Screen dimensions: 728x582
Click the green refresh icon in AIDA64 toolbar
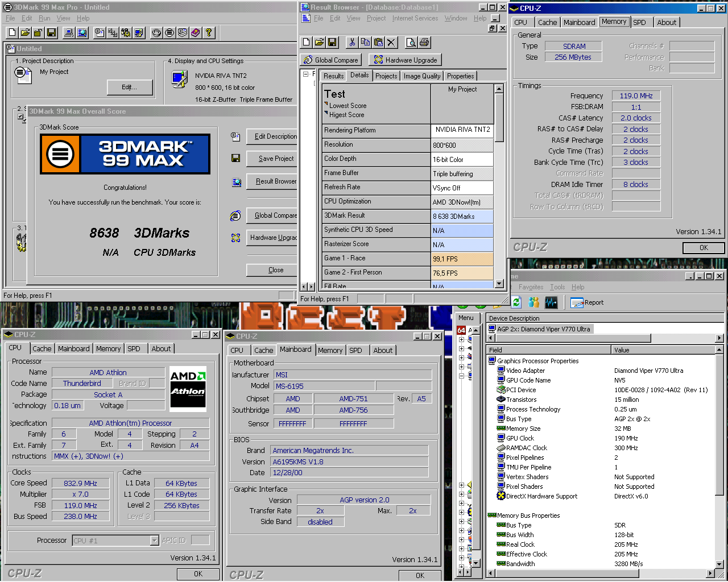tap(516, 302)
